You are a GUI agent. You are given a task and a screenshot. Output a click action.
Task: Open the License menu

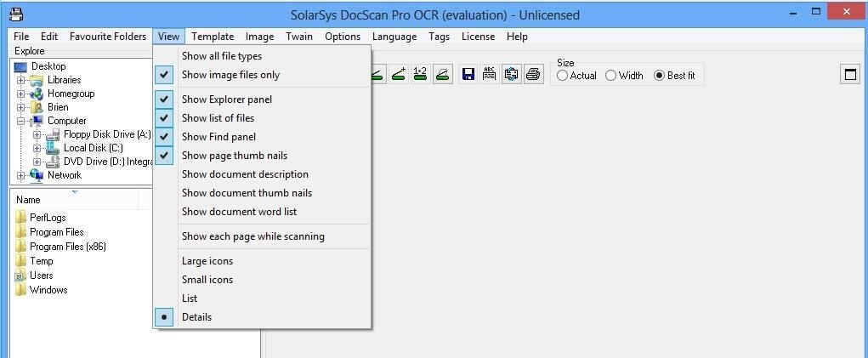pyautogui.click(x=479, y=37)
